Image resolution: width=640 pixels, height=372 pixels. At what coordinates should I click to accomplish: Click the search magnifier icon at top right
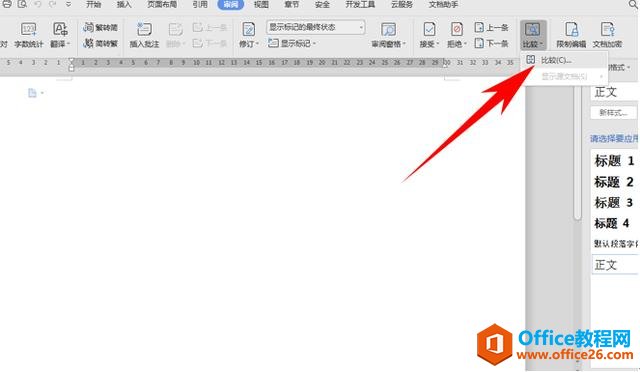tap(633, 4)
